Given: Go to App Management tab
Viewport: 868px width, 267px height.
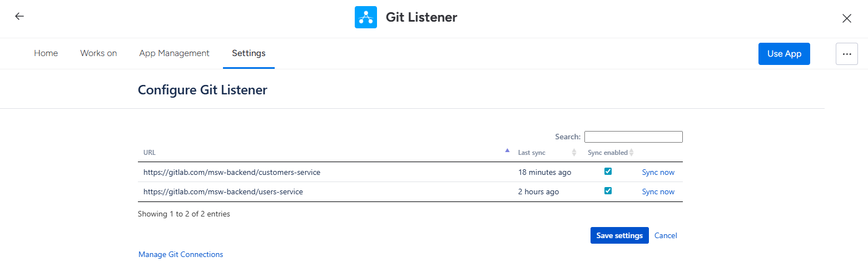Looking at the screenshot, I should click(174, 53).
